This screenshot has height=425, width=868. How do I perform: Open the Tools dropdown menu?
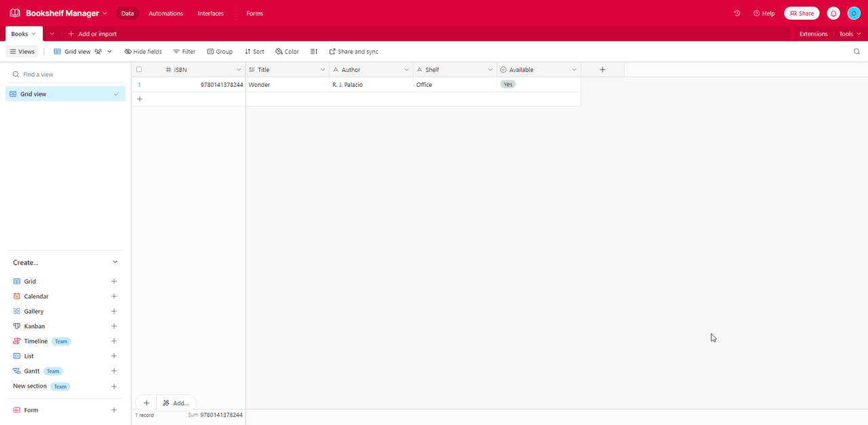coord(850,34)
